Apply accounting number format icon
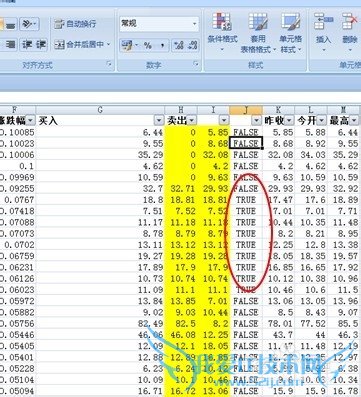The width and height of the screenshot is (361, 397). click(x=127, y=45)
